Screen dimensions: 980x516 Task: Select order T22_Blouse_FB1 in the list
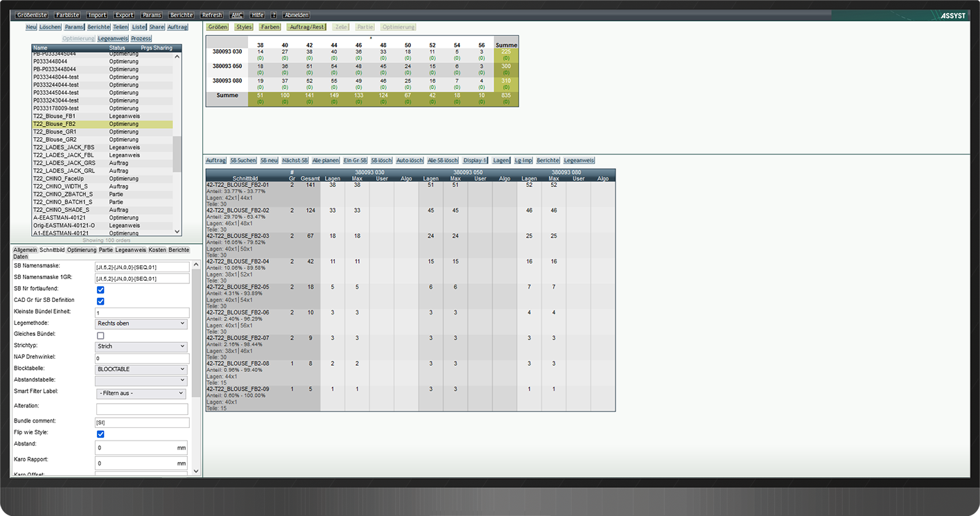click(103, 116)
